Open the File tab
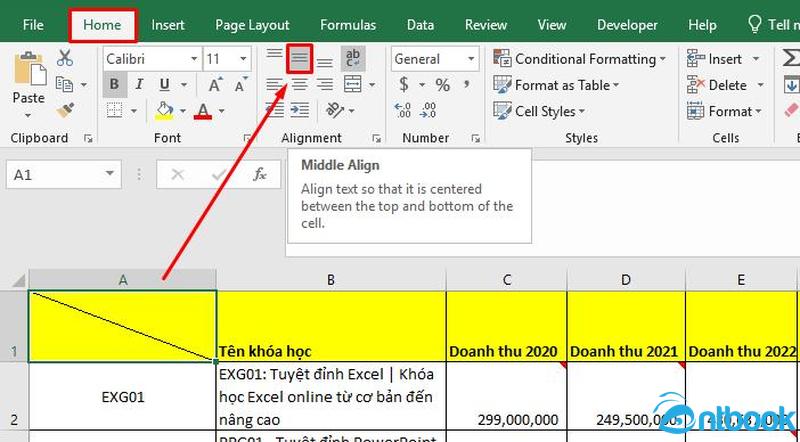This screenshot has height=442, width=800. coord(33,25)
